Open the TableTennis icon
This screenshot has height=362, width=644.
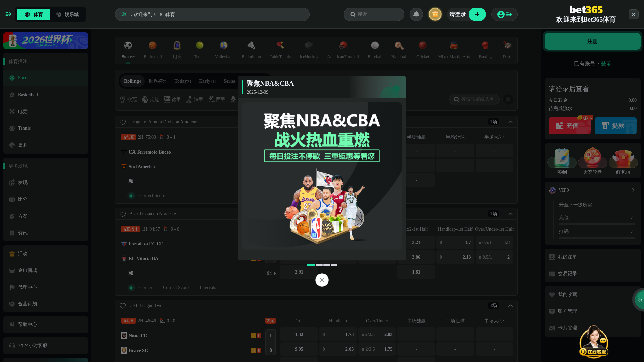[280, 45]
